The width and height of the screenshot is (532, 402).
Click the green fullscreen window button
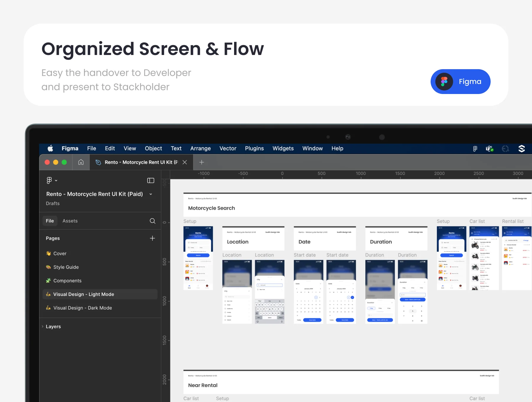pos(64,162)
